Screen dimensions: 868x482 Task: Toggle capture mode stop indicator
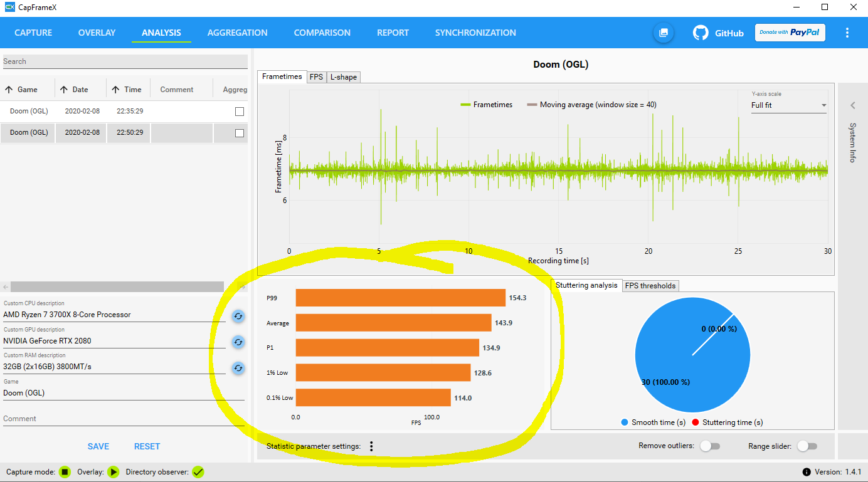tap(65, 471)
